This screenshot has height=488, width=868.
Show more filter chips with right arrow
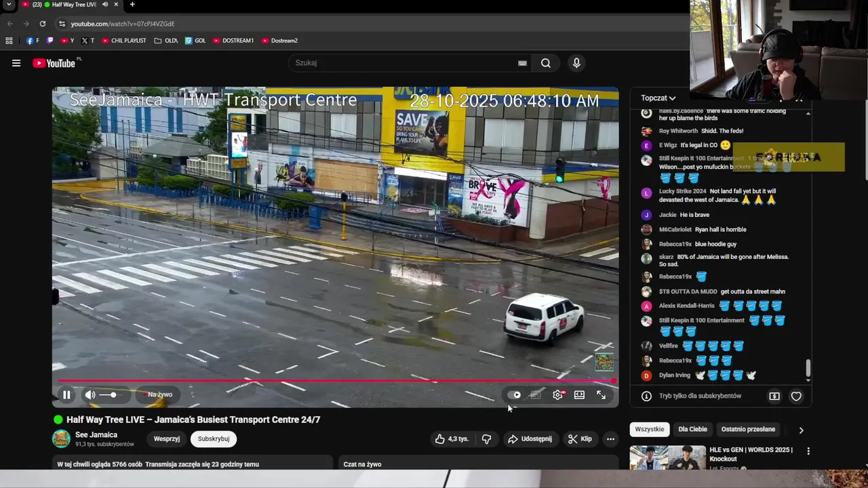coord(801,430)
